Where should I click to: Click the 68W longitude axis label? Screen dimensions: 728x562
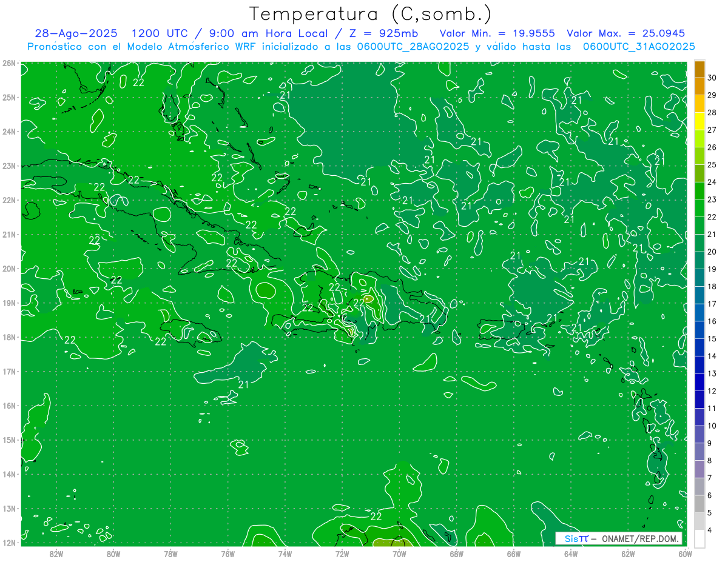point(457,554)
